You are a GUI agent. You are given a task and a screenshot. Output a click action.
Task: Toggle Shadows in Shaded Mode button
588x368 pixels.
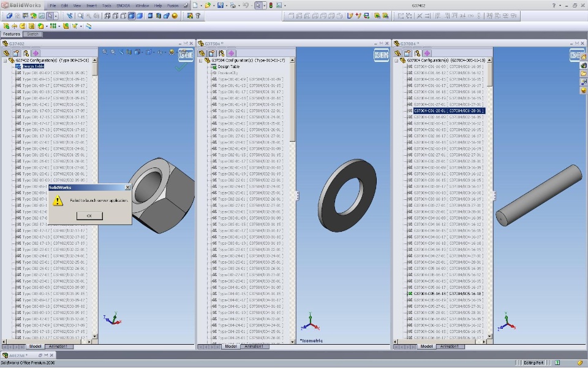pyautogui.click(x=150, y=16)
